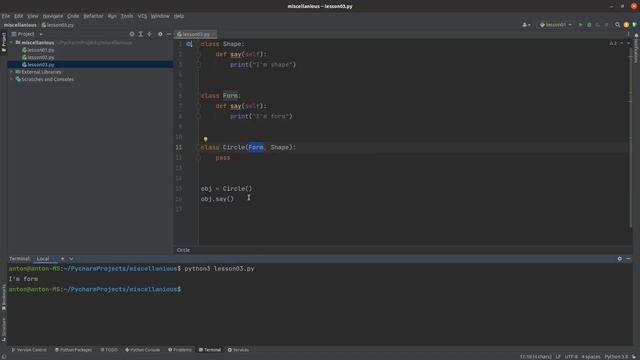Click the LF line separator in the status bar
This screenshot has width=640, height=360.
[x=558, y=357]
